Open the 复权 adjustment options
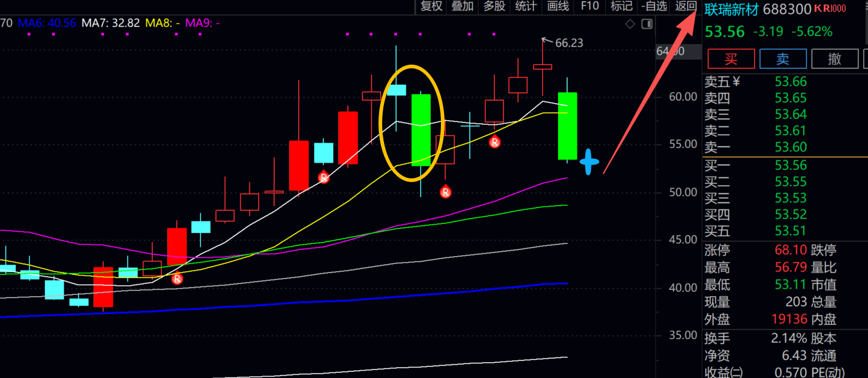868x378 pixels. coord(431,7)
